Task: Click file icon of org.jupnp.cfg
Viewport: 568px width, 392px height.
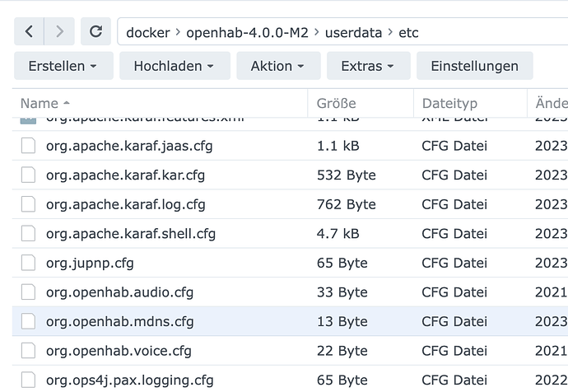Action: [x=29, y=263]
